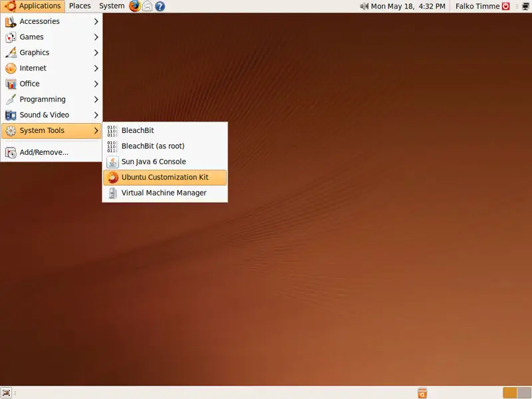The height and width of the screenshot is (399, 532).
Task: Open the Sound & Video submenu
Action: (x=52, y=115)
